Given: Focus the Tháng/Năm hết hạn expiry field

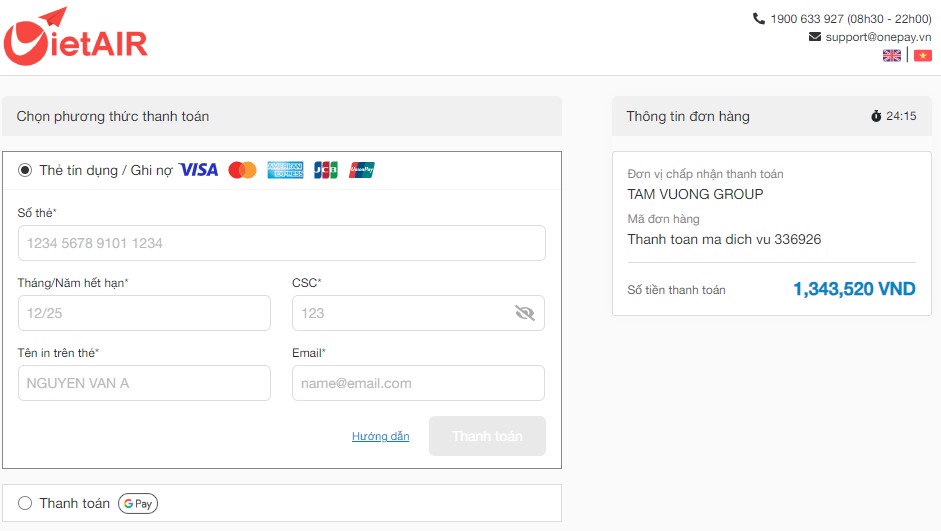Looking at the screenshot, I should click(x=144, y=313).
